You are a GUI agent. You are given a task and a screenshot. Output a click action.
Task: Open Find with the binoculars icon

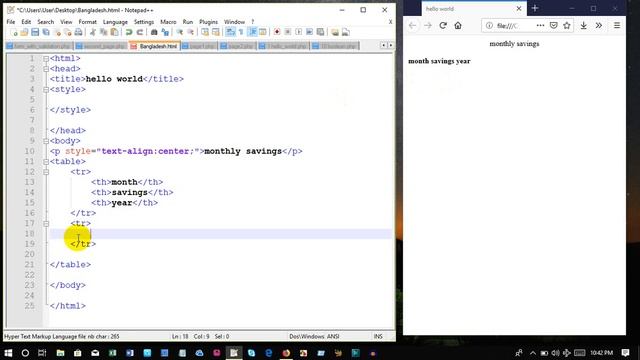[x=154, y=32]
